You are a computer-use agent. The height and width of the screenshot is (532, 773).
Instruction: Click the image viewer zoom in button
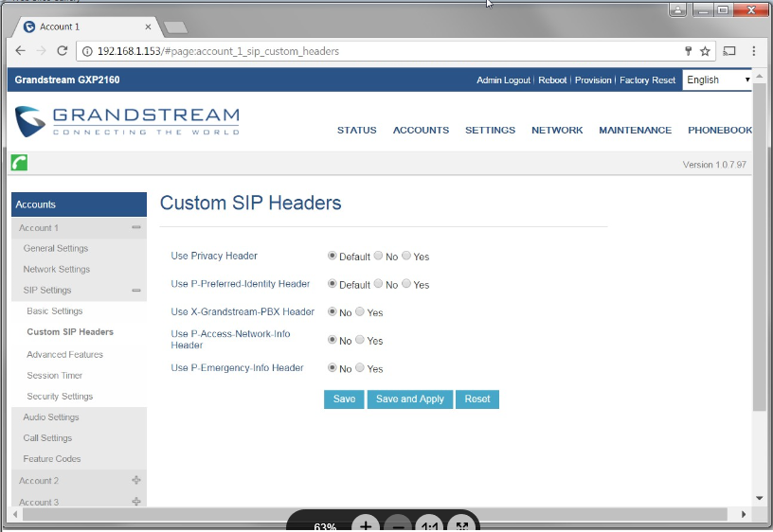pos(366,524)
